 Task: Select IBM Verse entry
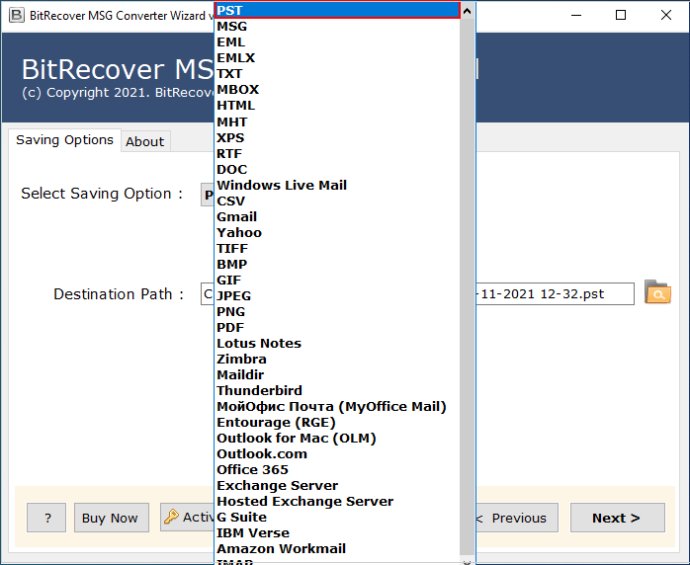tap(338, 533)
